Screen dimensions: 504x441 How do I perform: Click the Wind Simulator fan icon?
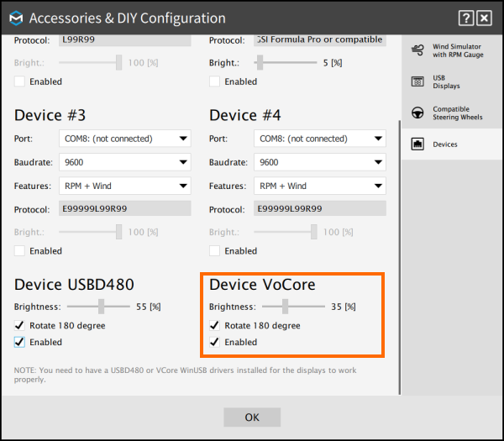417,50
